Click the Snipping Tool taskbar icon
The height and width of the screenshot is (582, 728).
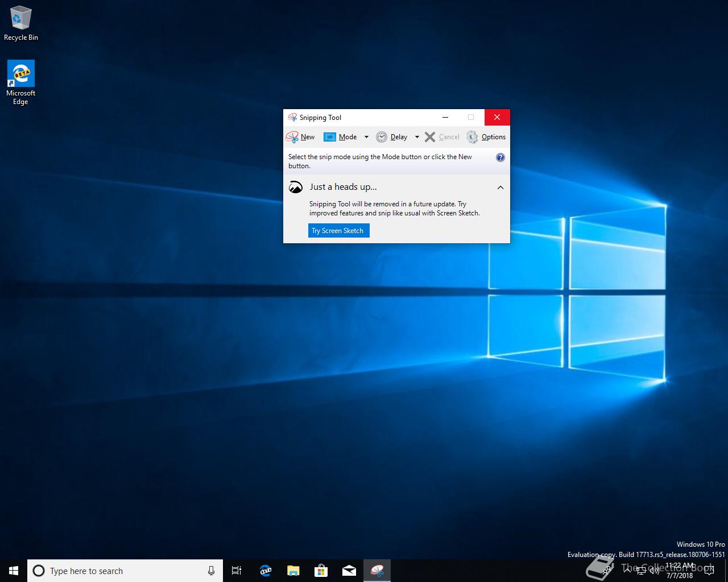click(x=377, y=571)
